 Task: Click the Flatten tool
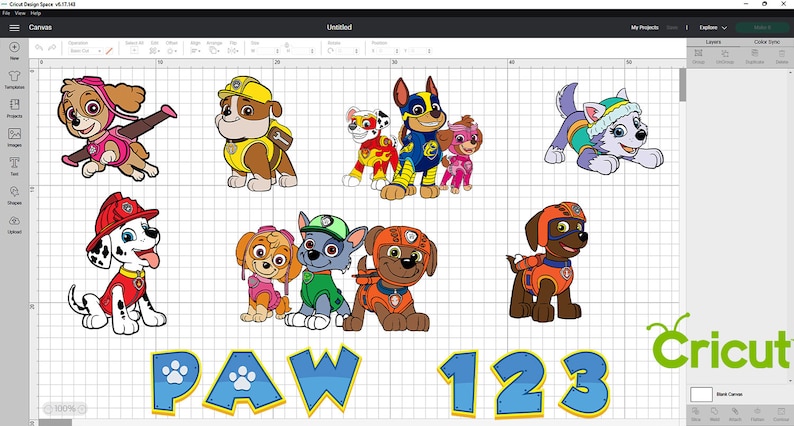(757, 414)
